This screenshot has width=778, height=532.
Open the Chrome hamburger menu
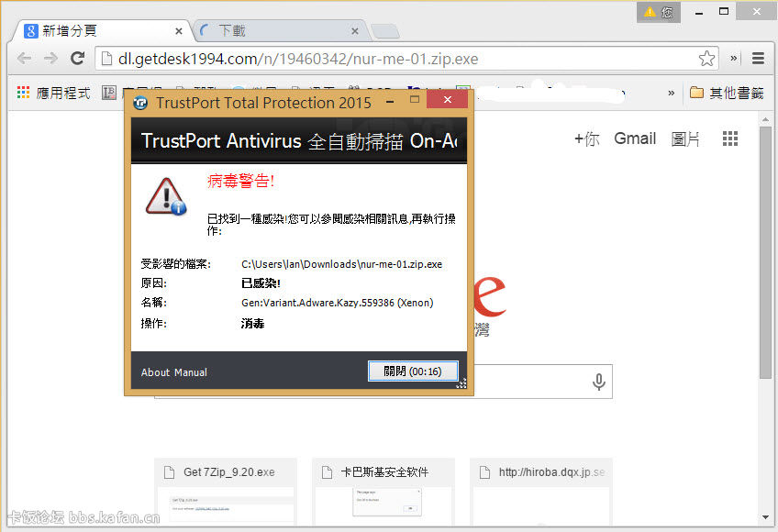[759, 59]
